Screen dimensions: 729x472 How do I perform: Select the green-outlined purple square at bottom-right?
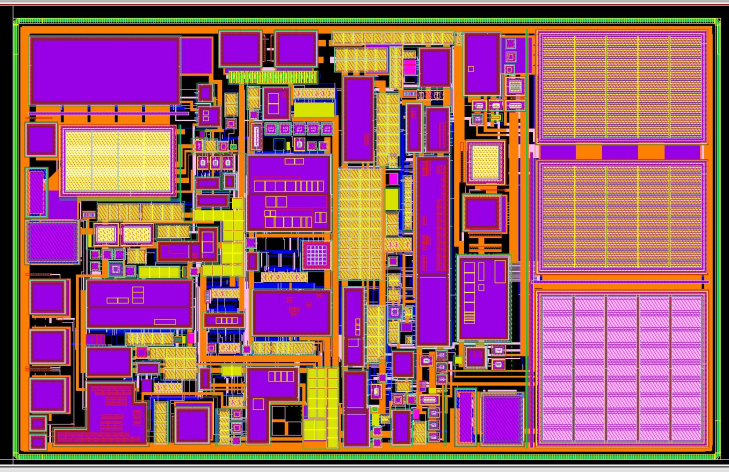pos(502,418)
